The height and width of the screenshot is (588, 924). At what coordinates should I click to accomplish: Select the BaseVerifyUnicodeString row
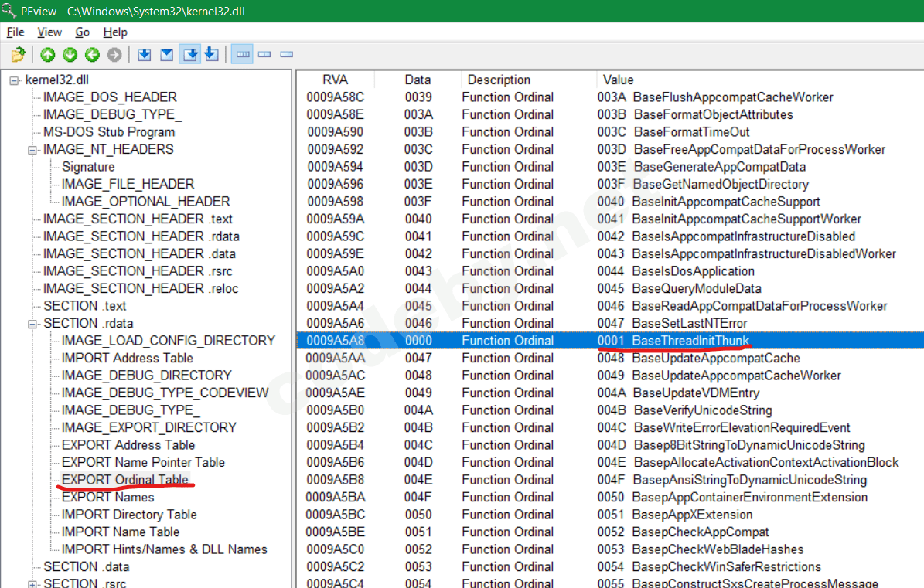(610, 410)
